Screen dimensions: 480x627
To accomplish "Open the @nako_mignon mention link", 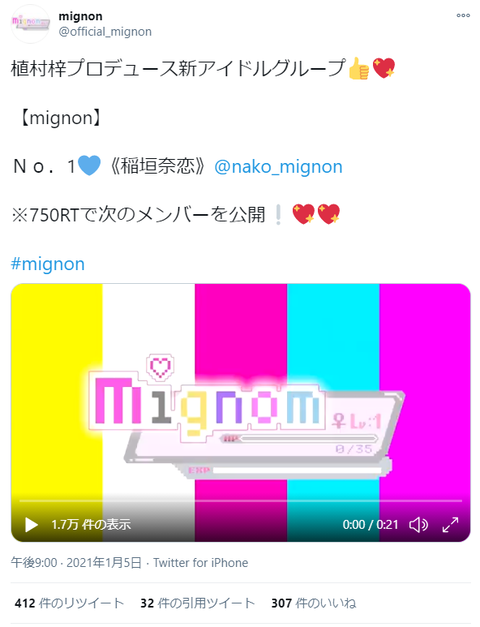I will coord(278,167).
